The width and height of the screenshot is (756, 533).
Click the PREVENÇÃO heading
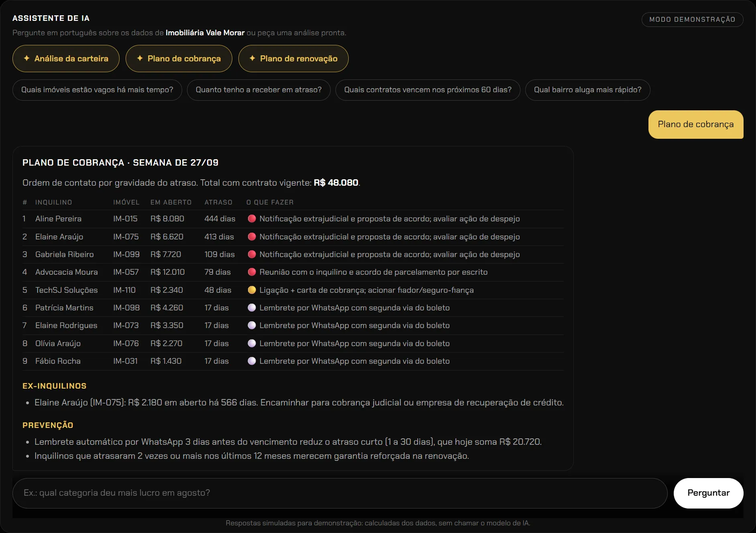48,425
